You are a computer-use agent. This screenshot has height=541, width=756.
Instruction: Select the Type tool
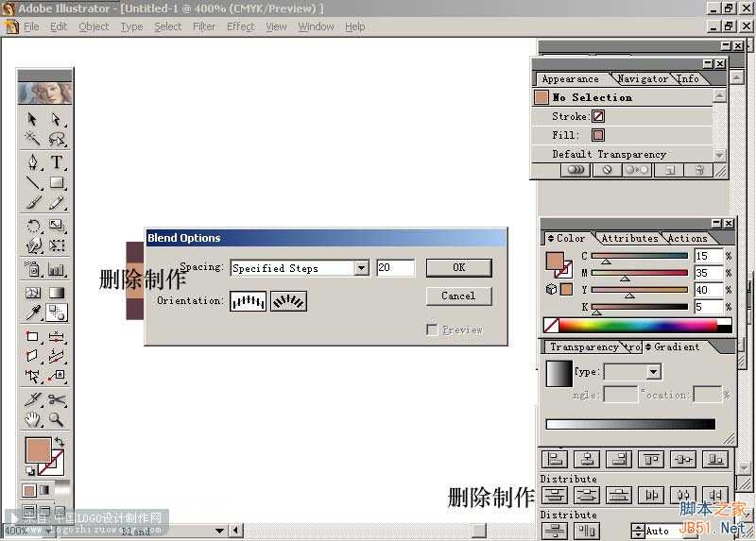click(57, 162)
